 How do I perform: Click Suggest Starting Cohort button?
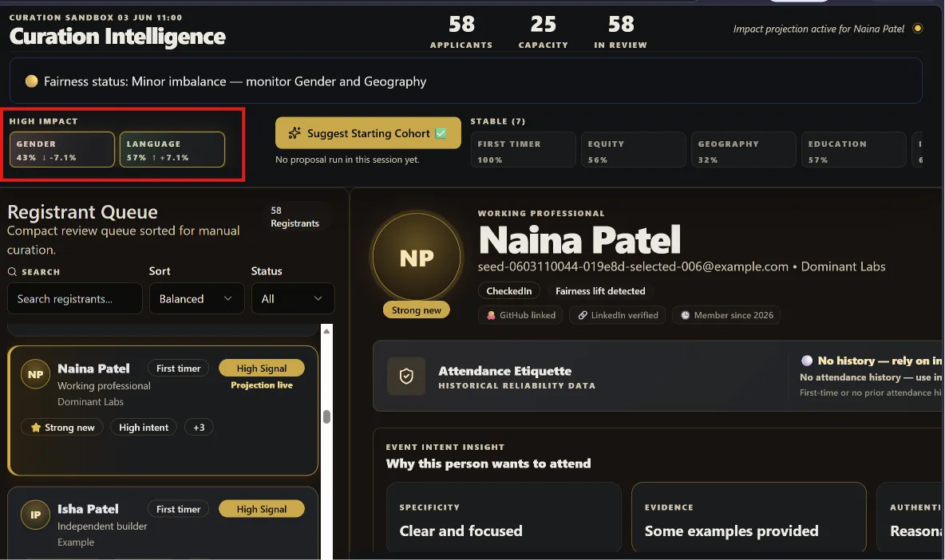368,133
